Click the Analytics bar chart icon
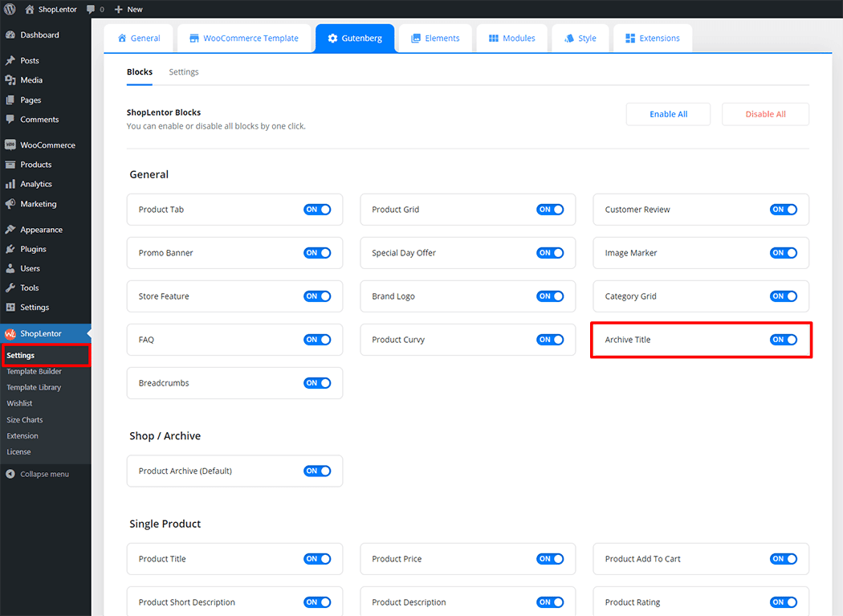 coord(10,184)
